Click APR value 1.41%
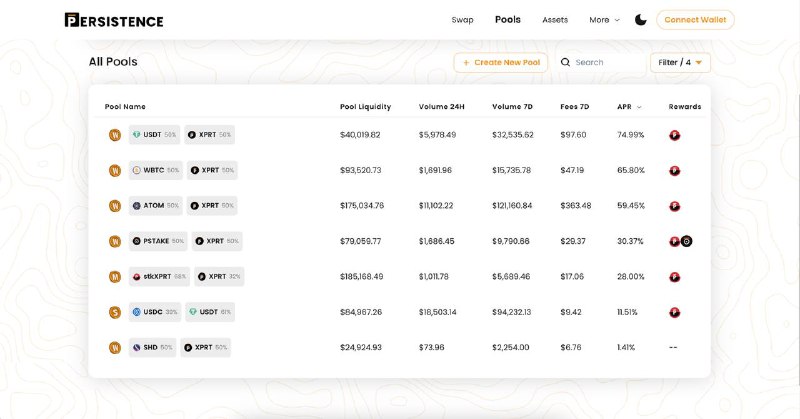 point(626,348)
